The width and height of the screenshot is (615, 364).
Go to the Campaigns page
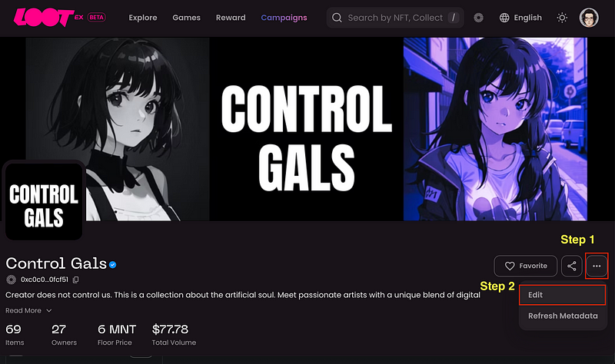pos(284,18)
